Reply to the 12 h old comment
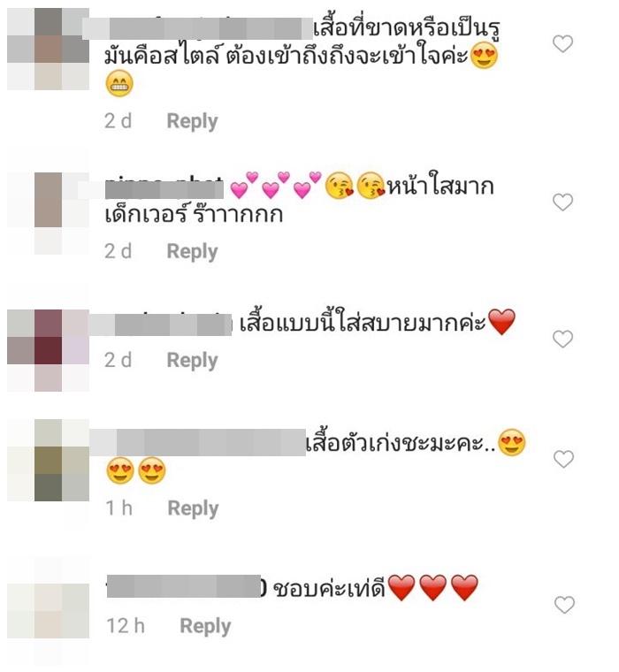Viewport: 619px width, 672px height. pos(205,627)
